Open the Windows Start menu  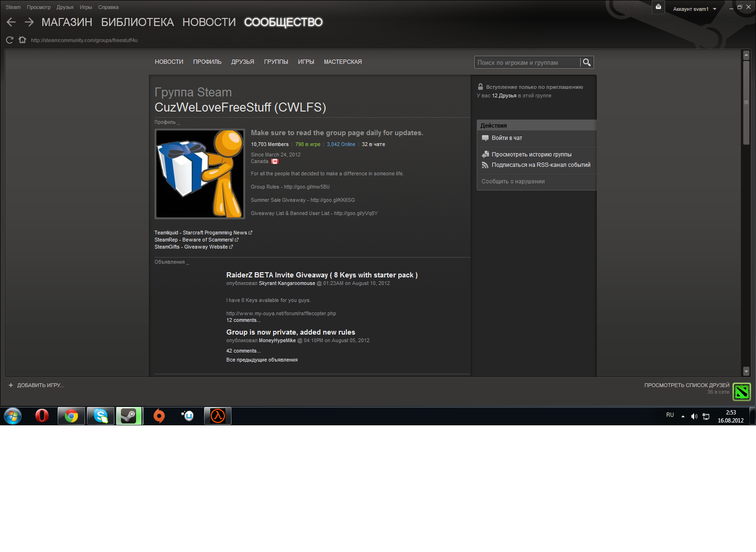[13, 416]
